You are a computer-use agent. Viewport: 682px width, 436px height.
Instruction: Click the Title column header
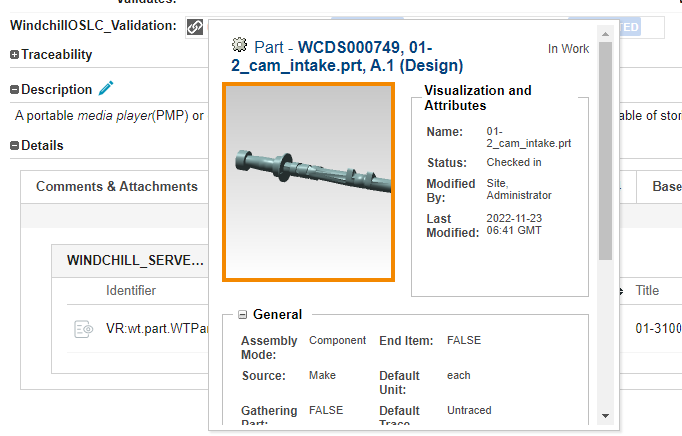(x=647, y=291)
